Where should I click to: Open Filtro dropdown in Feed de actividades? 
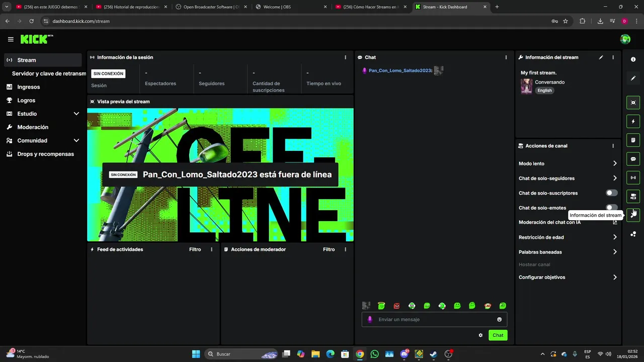(x=195, y=249)
